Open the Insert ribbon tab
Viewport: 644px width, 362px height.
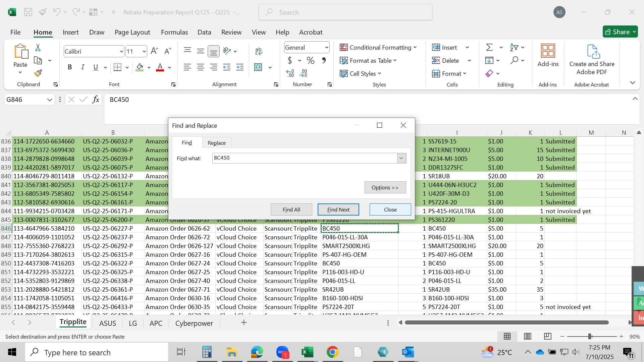[x=70, y=32]
